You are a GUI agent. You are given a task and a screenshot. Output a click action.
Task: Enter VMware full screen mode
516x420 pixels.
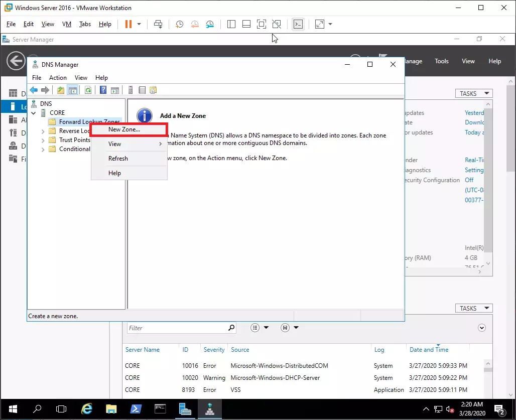click(x=262, y=24)
